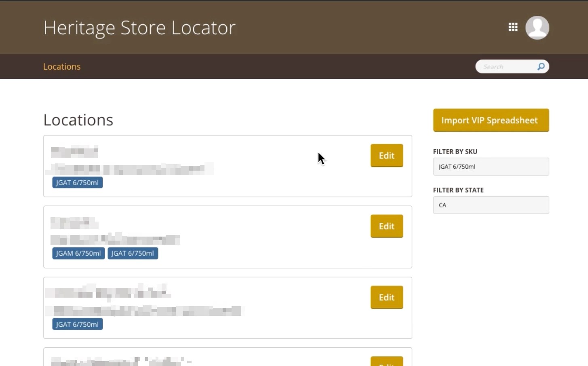Screen dimensions: 588x366
Task: Click the JGAT 6/750ml tag on third location
Action: [77, 324]
